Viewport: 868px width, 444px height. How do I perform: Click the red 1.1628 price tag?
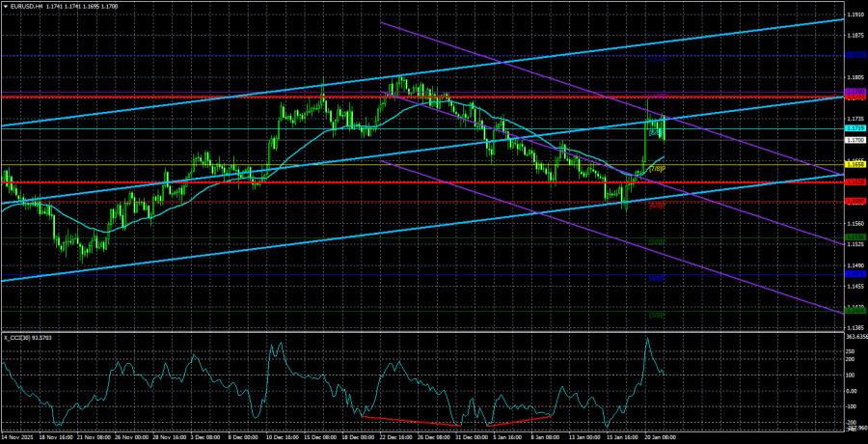855,182
